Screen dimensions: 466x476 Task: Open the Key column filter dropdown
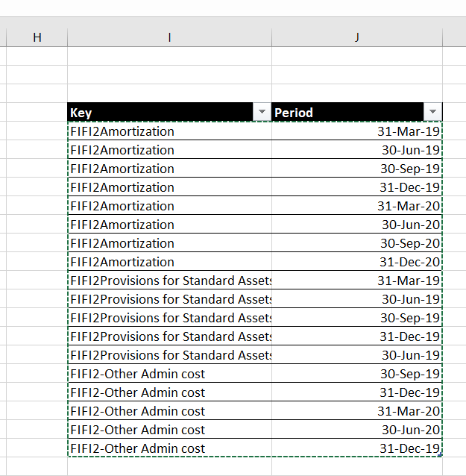[262, 112]
